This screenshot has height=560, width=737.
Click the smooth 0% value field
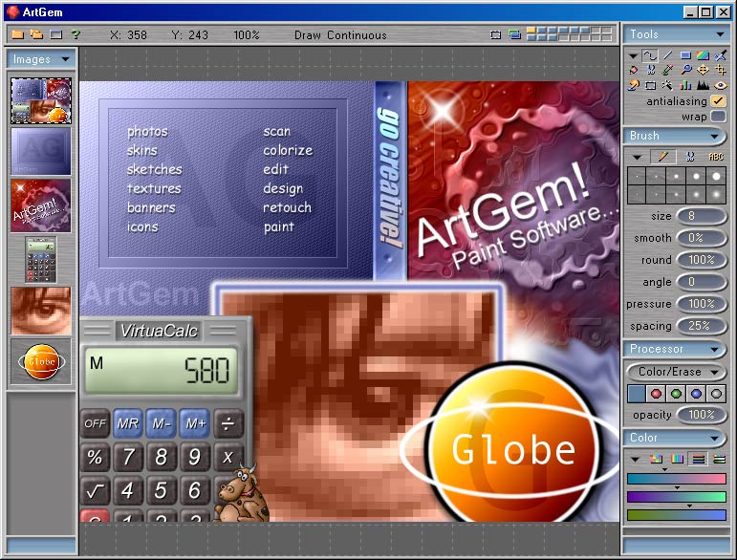(x=702, y=238)
